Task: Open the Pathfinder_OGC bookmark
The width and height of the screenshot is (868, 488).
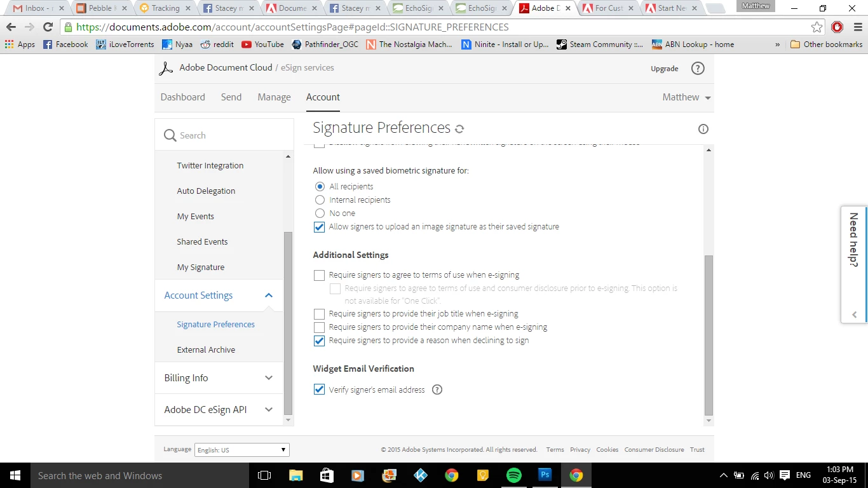Action: click(x=325, y=44)
